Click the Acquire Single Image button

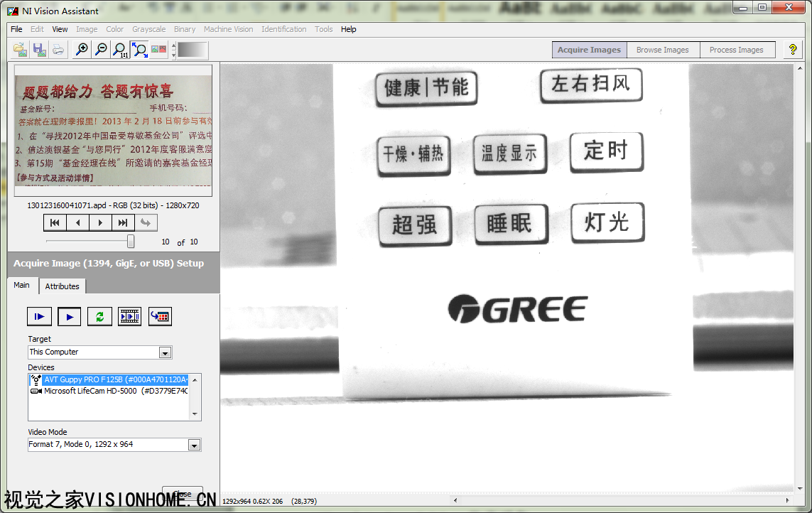pos(39,316)
